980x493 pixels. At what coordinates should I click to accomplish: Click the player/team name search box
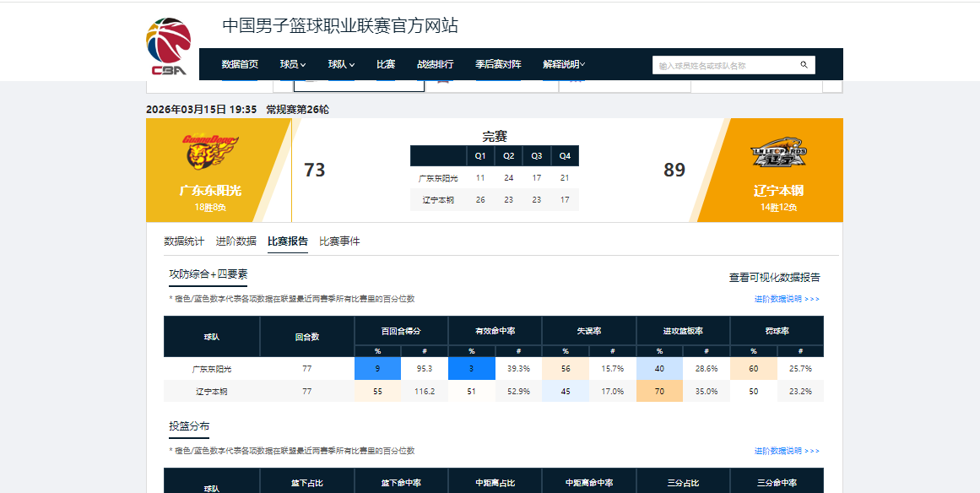pos(726,64)
